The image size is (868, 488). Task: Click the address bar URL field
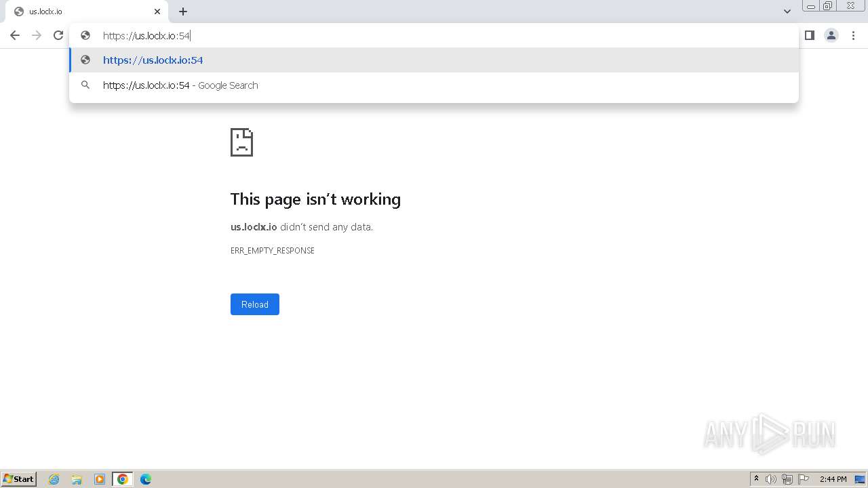[434, 35]
